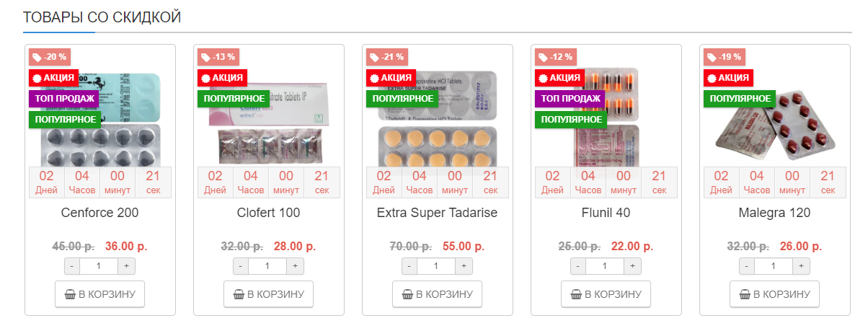Click the ТОП ПРОДАЖ badge on Cenforce 200
Screen dimensions: 868x331
pos(64,98)
